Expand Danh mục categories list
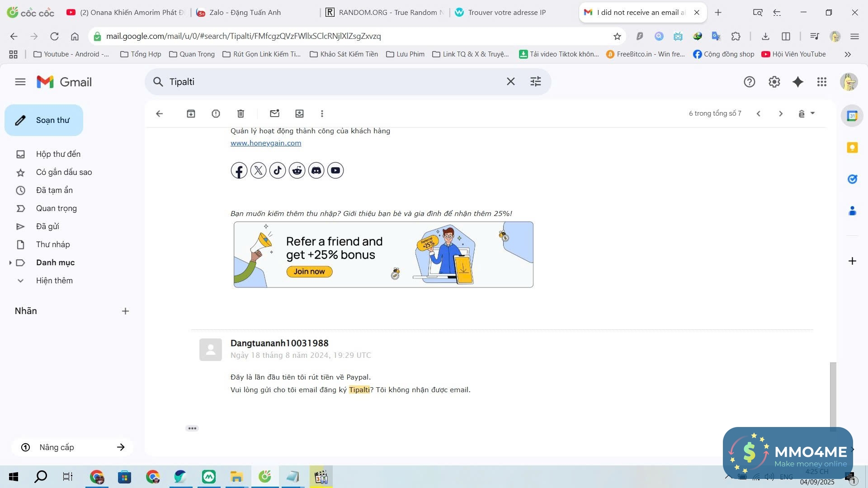 tap(10, 263)
